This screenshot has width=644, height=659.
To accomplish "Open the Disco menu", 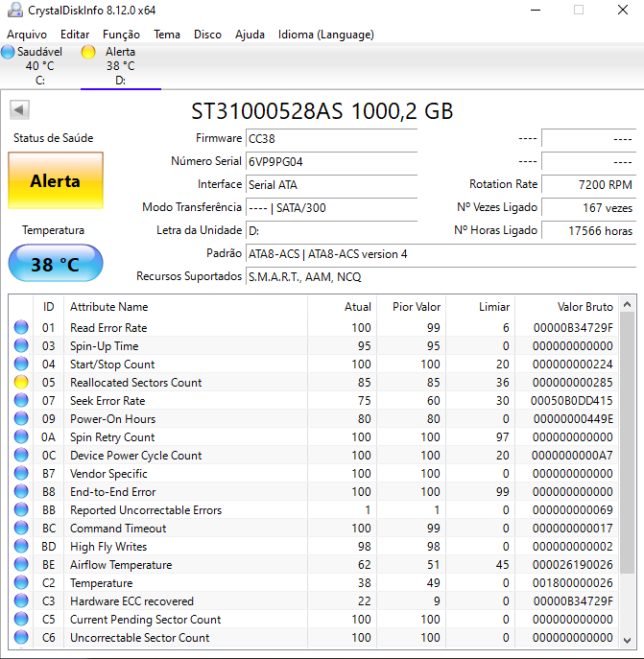I will coord(207,35).
